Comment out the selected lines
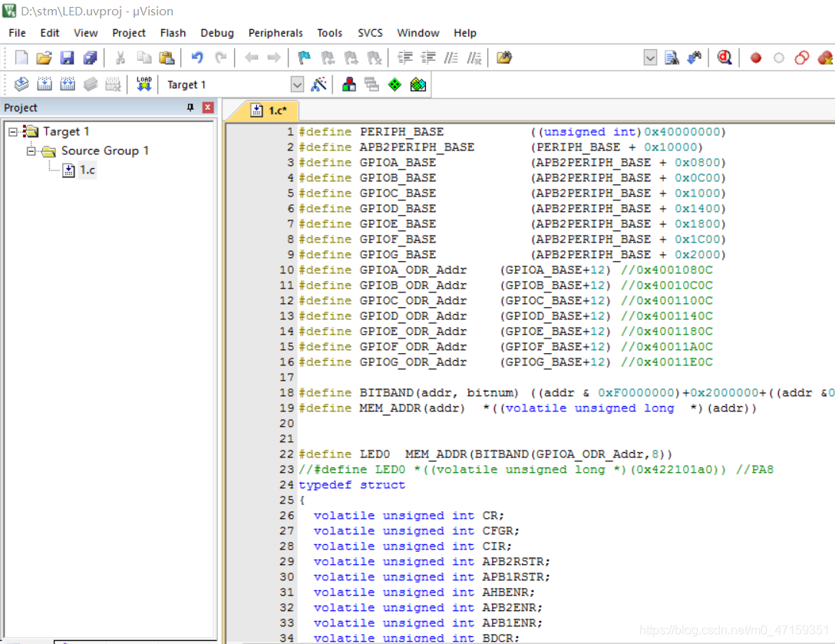Image resolution: width=835 pixels, height=644 pixels. click(x=451, y=58)
